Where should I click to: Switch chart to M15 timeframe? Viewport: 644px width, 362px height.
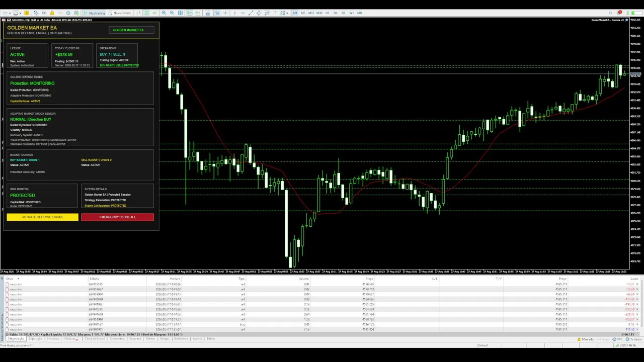(x=311, y=13)
